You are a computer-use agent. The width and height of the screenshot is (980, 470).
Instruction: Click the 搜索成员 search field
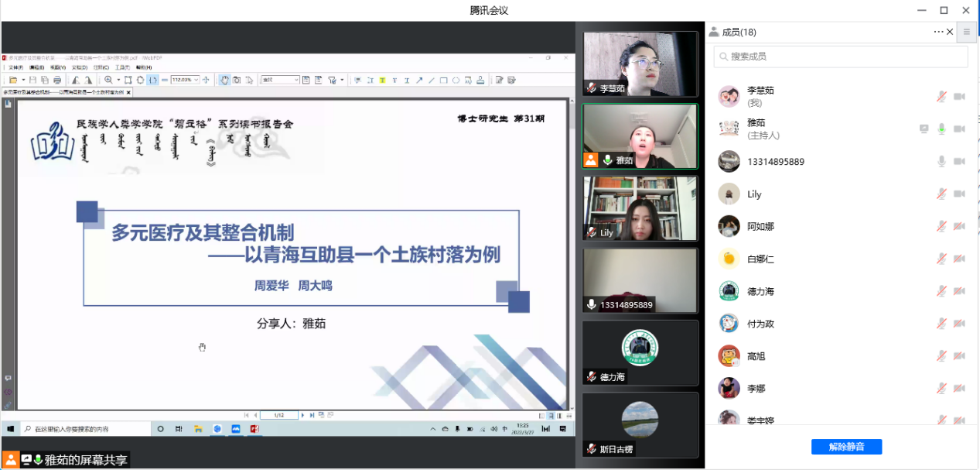click(841, 57)
